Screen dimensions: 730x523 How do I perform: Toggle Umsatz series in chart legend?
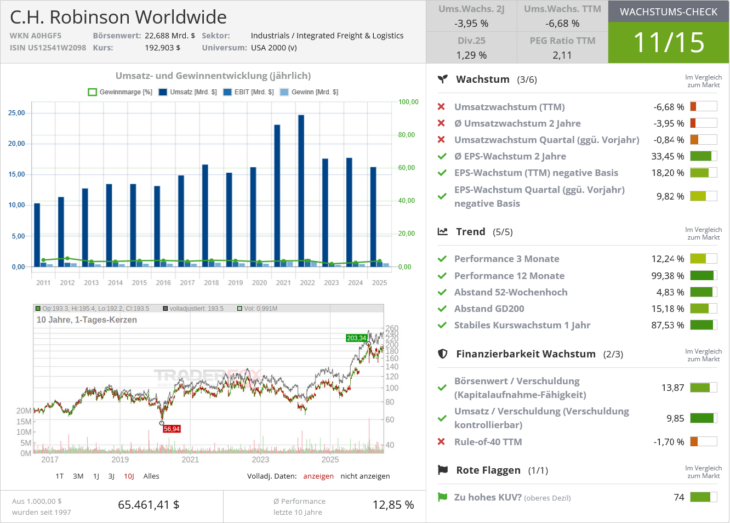click(x=163, y=92)
